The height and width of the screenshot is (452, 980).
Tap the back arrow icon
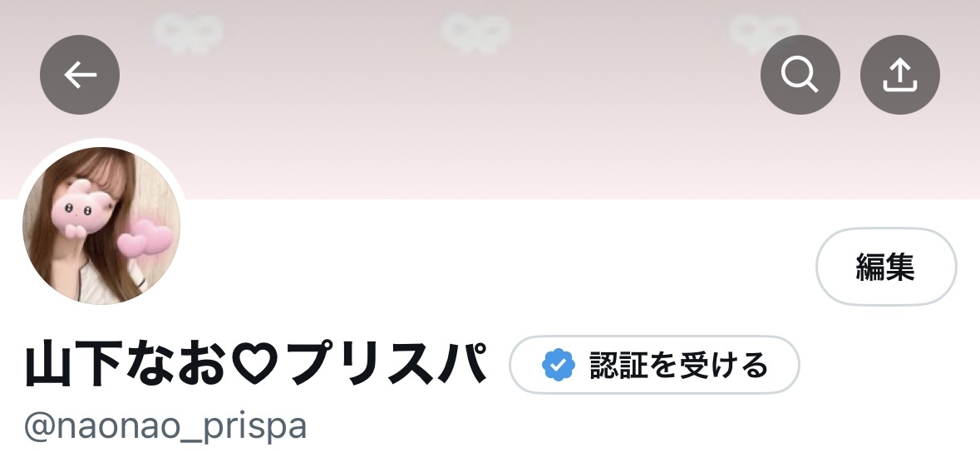coord(80,75)
